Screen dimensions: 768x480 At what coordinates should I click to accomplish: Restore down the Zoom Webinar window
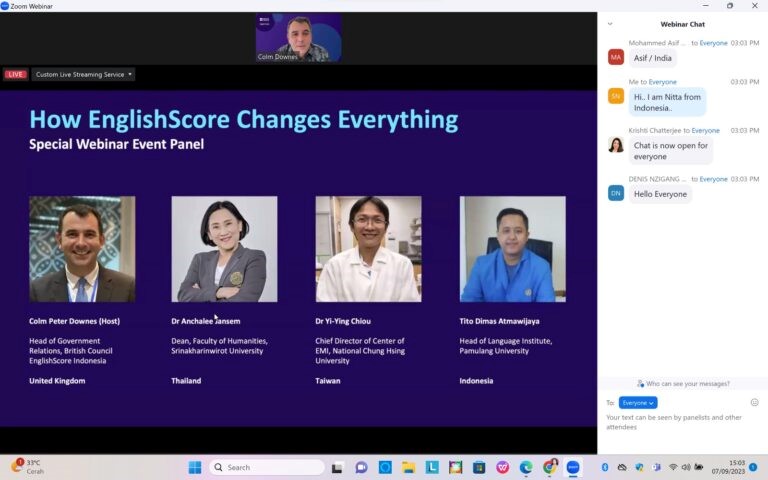[730, 6]
